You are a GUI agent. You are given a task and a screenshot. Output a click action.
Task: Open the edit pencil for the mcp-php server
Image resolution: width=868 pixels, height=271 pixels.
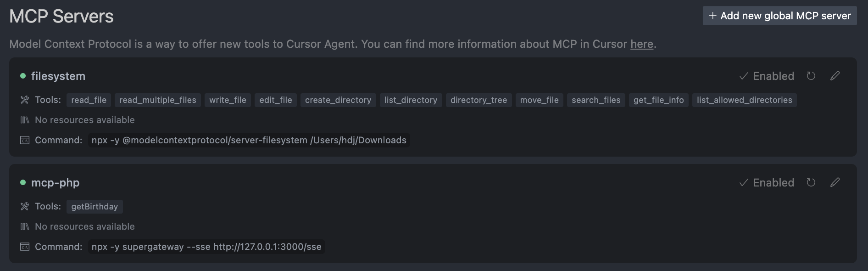835,182
